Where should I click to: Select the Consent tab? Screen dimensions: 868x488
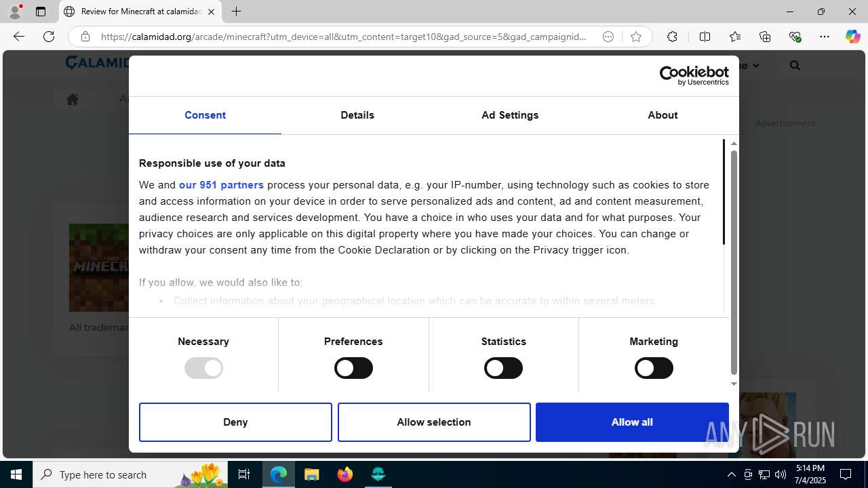pos(205,115)
